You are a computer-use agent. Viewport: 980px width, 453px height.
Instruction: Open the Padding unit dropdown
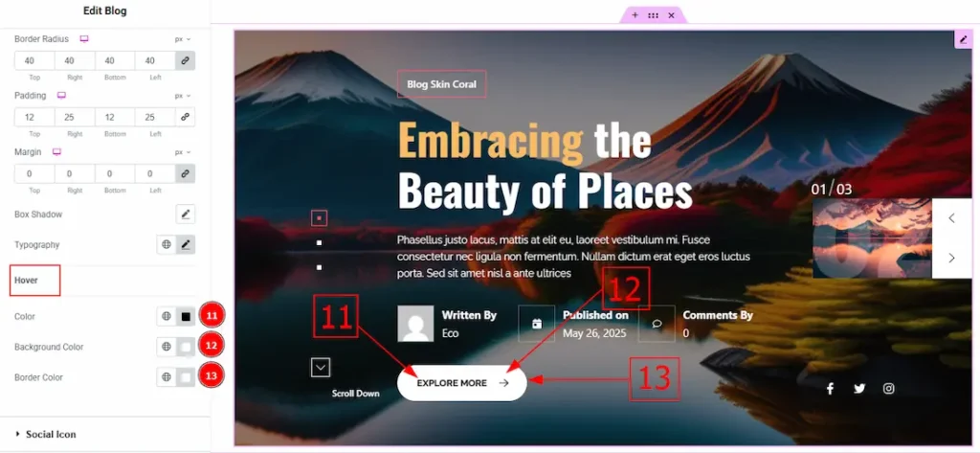(182, 96)
